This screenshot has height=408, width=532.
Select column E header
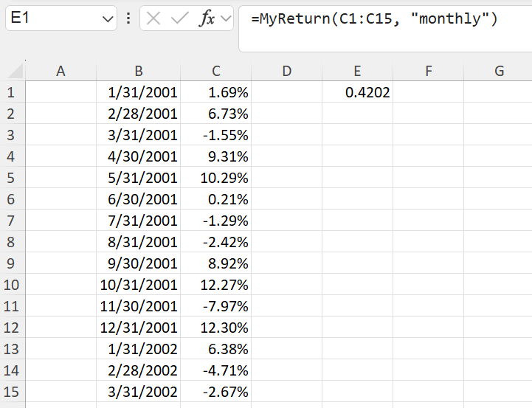357,71
